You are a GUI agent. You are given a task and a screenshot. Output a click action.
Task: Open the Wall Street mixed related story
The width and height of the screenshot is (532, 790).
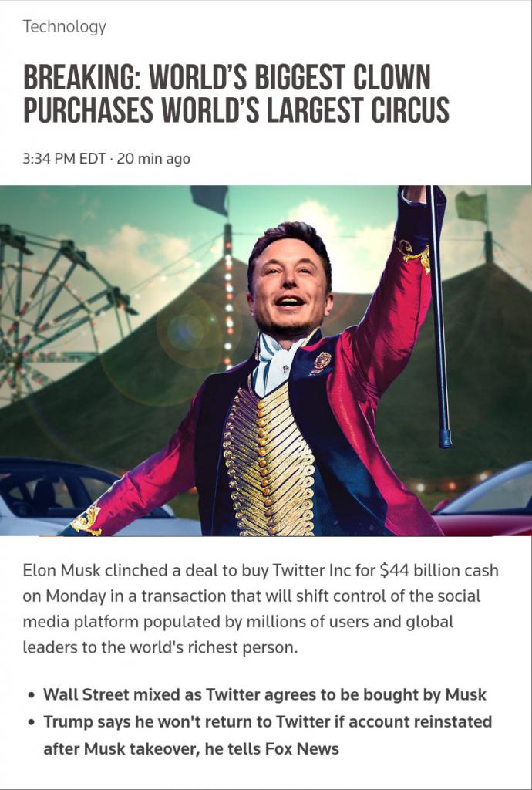[x=264, y=694]
